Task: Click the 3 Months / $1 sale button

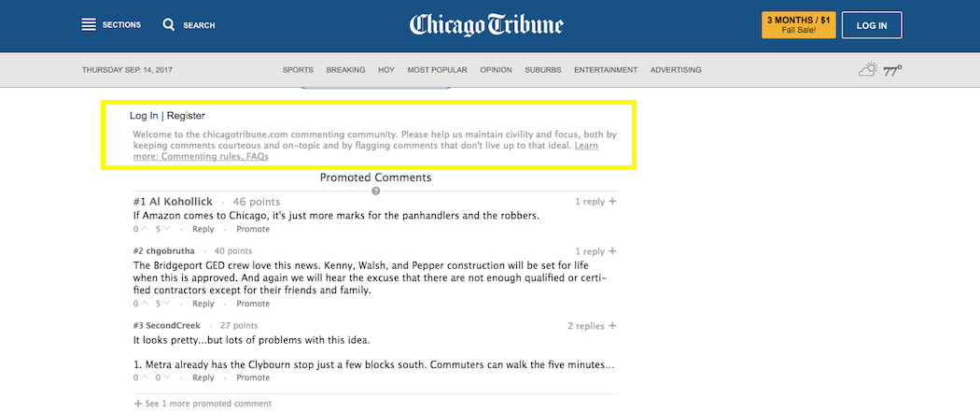Action: pyautogui.click(x=799, y=25)
